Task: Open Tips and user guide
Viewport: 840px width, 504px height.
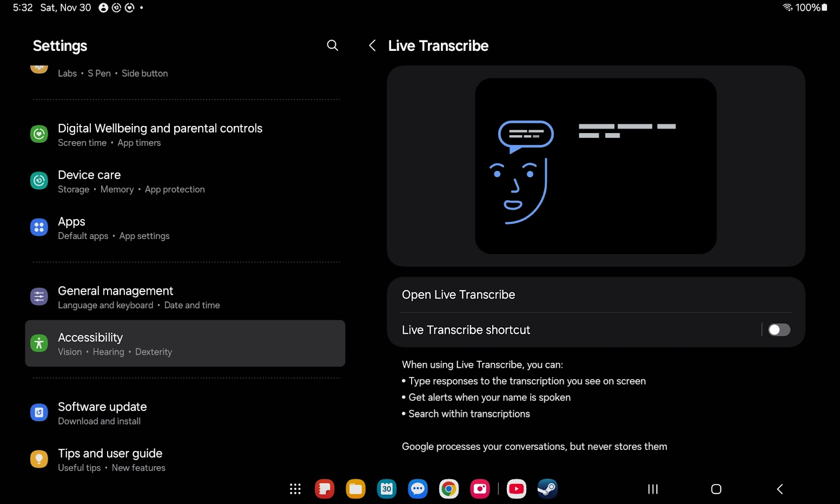Action: 185,460
